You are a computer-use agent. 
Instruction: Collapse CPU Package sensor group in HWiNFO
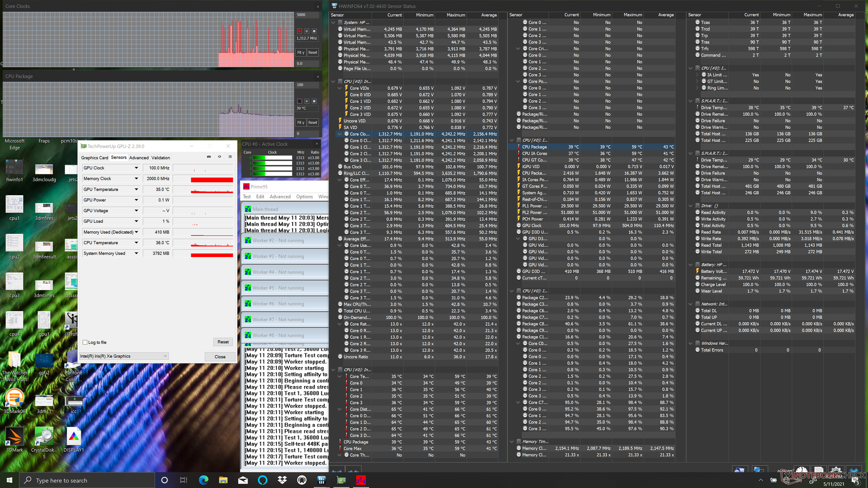click(x=512, y=141)
